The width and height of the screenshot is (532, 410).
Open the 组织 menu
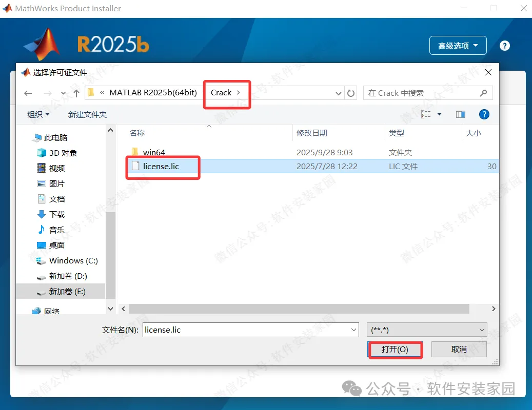coord(38,114)
